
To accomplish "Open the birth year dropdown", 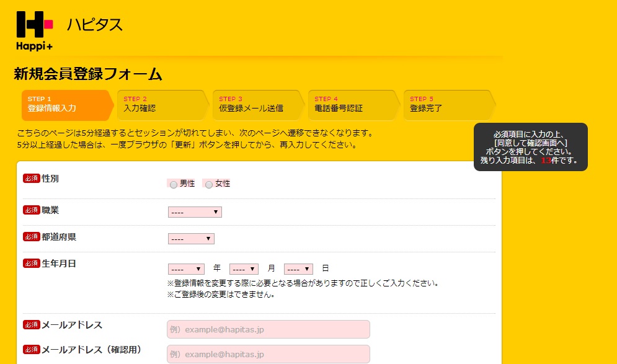I will coord(186,269).
